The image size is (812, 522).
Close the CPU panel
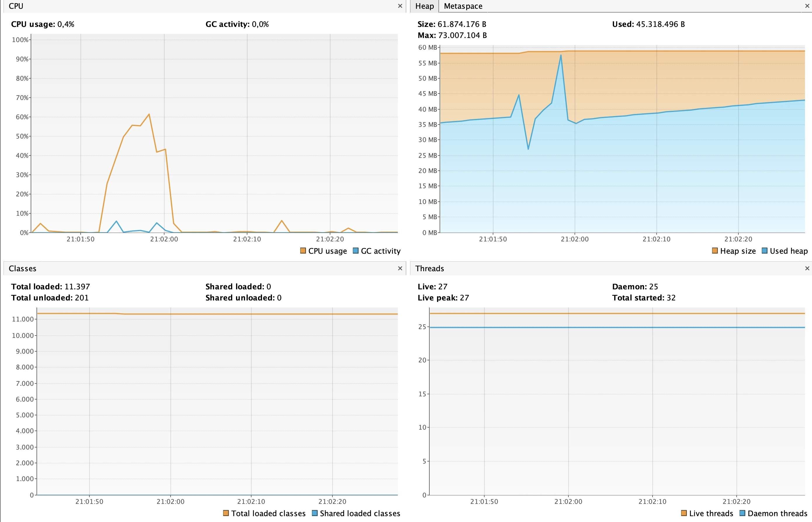click(400, 6)
